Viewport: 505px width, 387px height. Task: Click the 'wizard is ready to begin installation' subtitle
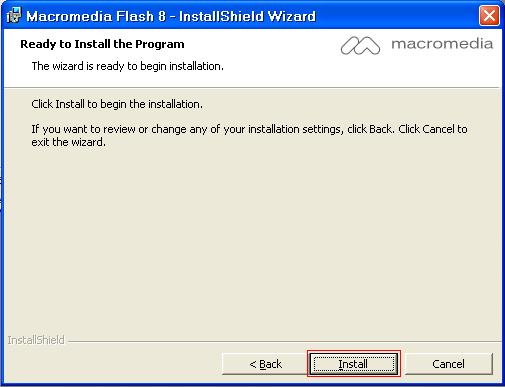point(127,66)
